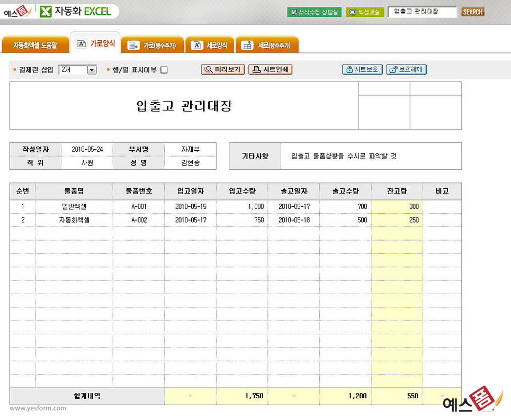This screenshot has width=511, height=420.
Task: Click the green Excel X icon
Action: pos(46,11)
